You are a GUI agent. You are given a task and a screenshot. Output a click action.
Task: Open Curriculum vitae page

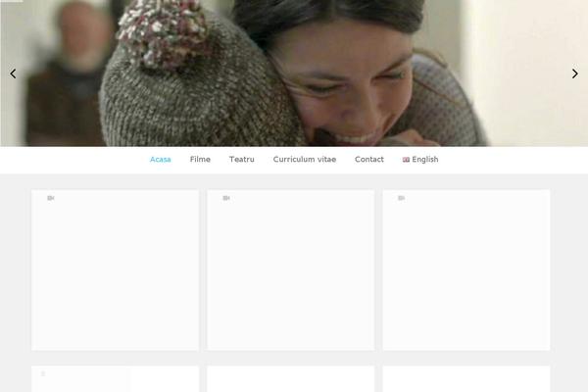point(305,160)
